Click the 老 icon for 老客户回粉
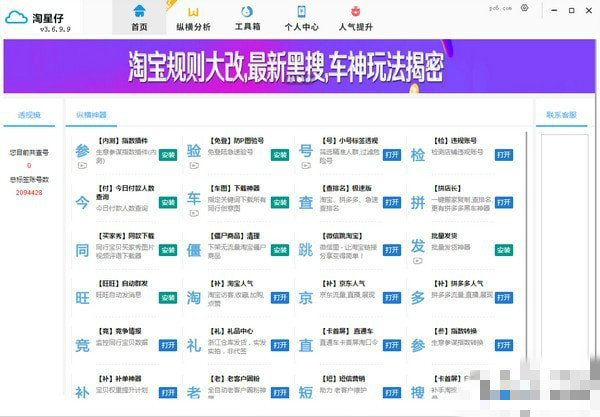600x417 pixels. coord(194,393)
